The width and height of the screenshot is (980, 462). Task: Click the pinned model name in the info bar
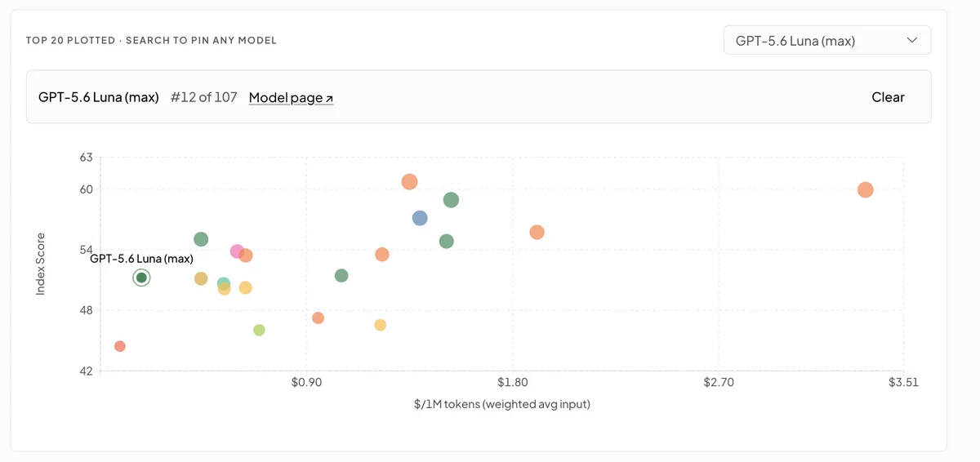point(99,97)
